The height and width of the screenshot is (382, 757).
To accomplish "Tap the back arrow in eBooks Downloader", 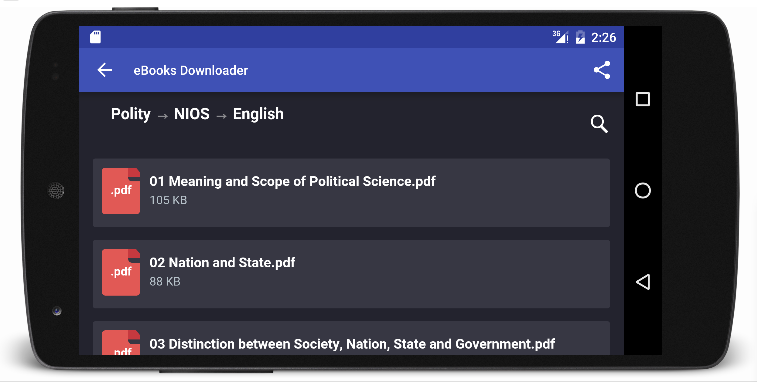I will 105,70.
